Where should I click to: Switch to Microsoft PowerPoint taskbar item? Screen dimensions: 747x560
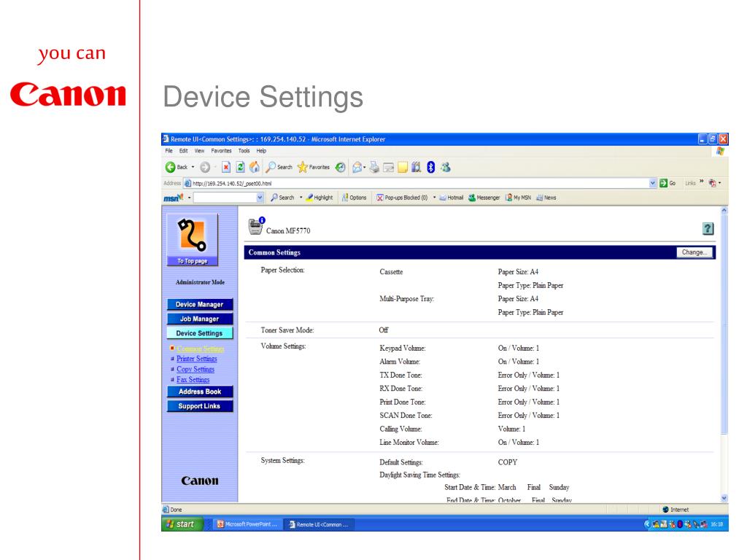[247, 524]
